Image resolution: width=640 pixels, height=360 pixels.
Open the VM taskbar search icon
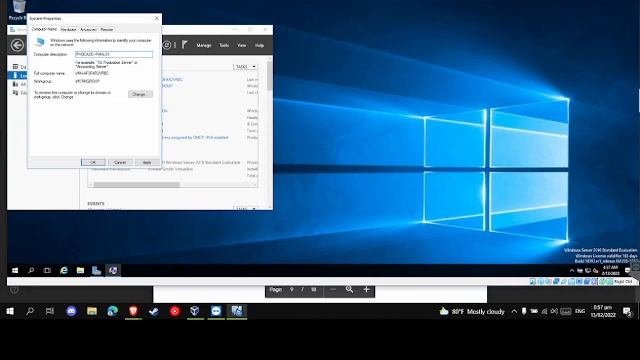(31, 271)
